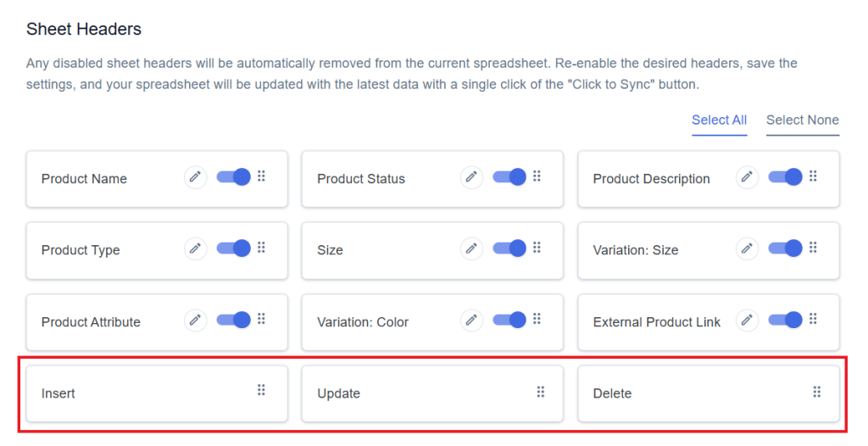Click the Update header card
868x446 pixels.
pyautogui.click(x=432, y=393)
